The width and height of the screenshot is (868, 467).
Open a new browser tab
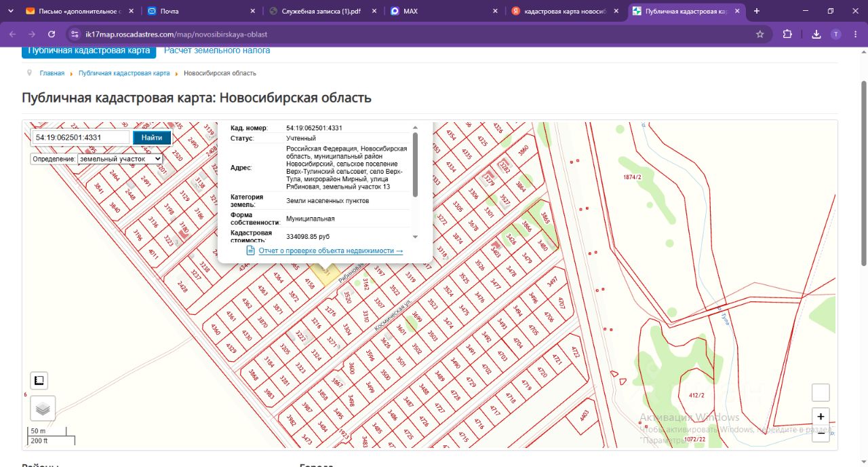pos(757,11)
